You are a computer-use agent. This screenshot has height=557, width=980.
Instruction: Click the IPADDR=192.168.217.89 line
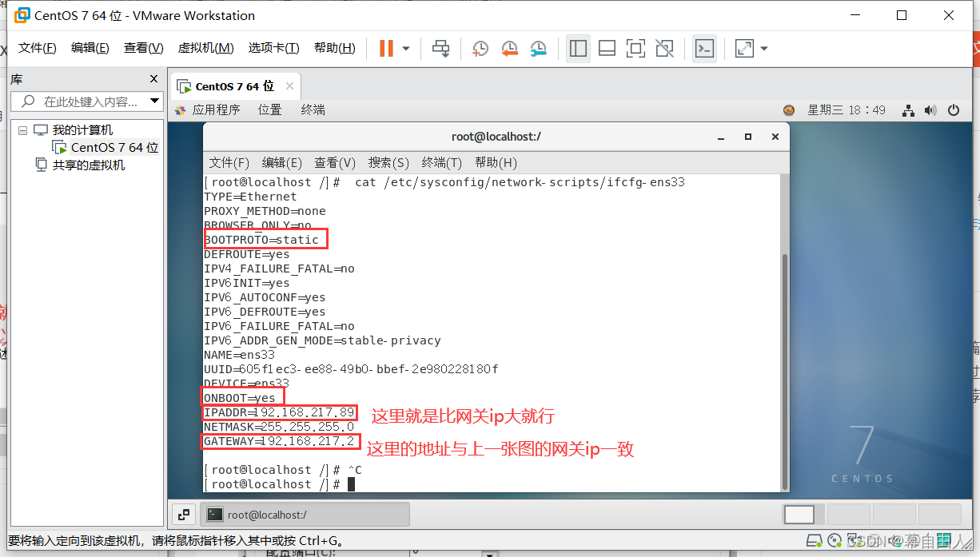(x=279, y=412)
